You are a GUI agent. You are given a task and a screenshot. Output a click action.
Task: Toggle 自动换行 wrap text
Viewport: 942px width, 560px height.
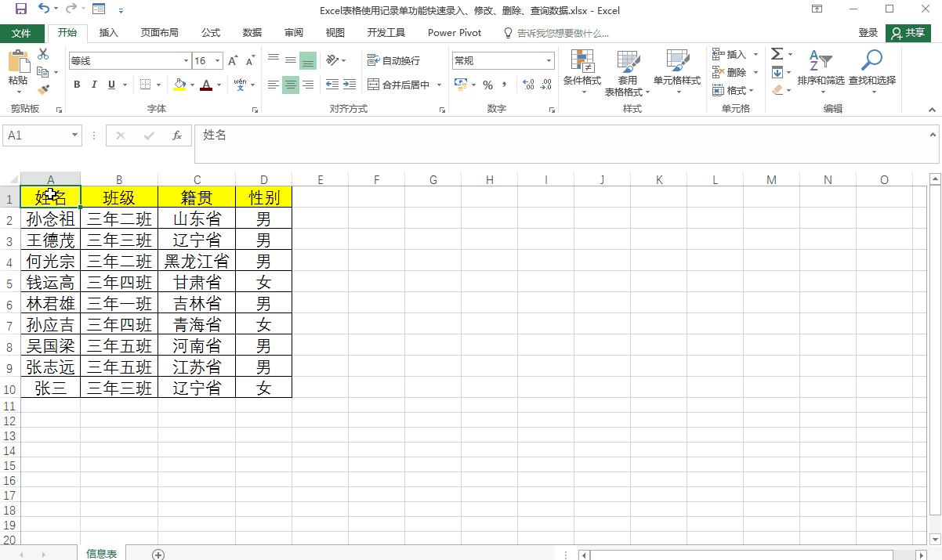pyautogui.click(x=393, y=60)
